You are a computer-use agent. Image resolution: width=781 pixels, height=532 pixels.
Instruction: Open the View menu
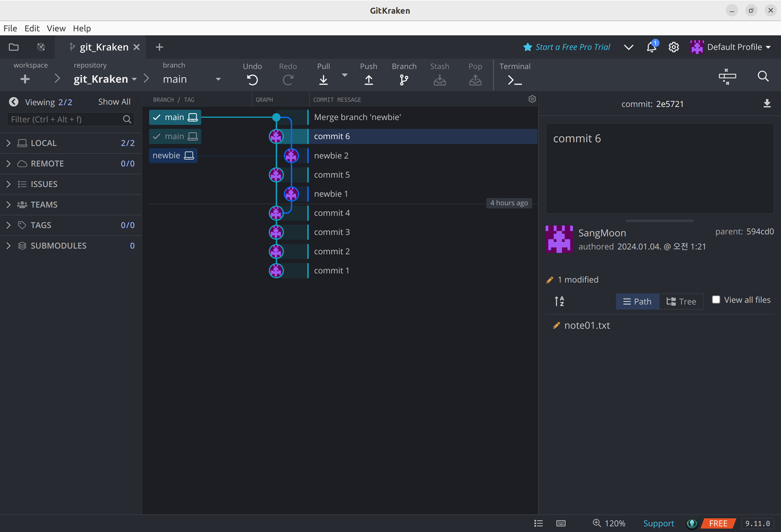56,28
